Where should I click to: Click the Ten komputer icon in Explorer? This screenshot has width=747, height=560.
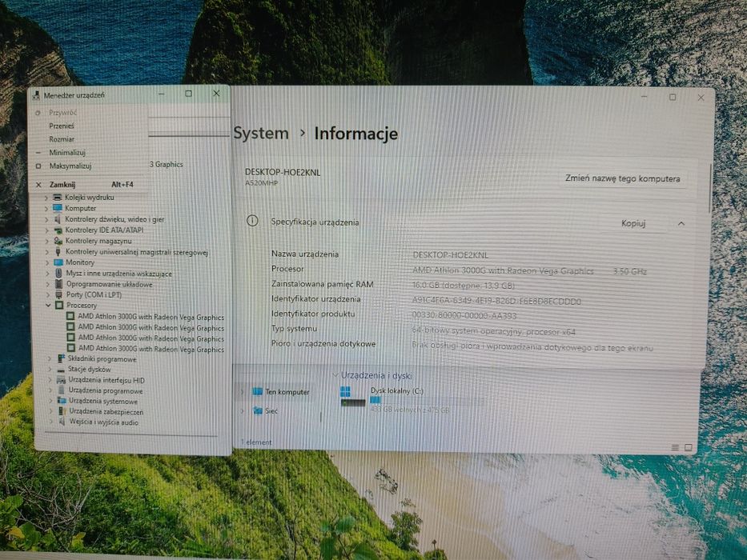click(257, 391)
